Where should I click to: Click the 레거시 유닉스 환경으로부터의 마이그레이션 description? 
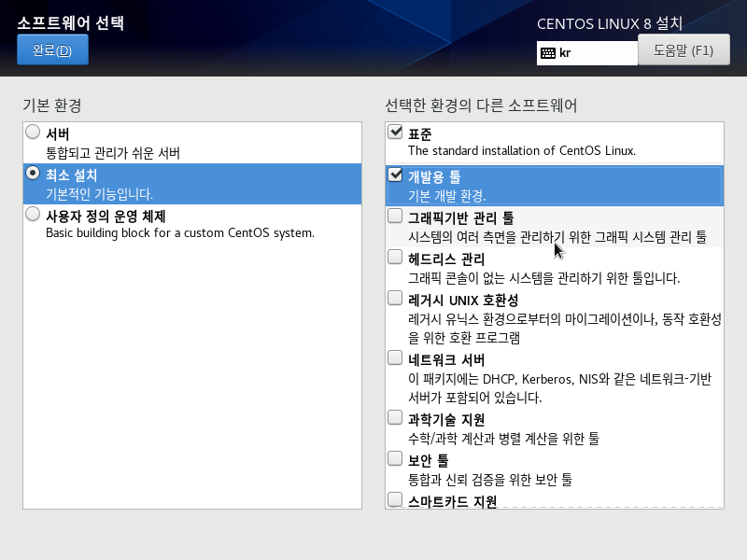[x=565, y=329]
